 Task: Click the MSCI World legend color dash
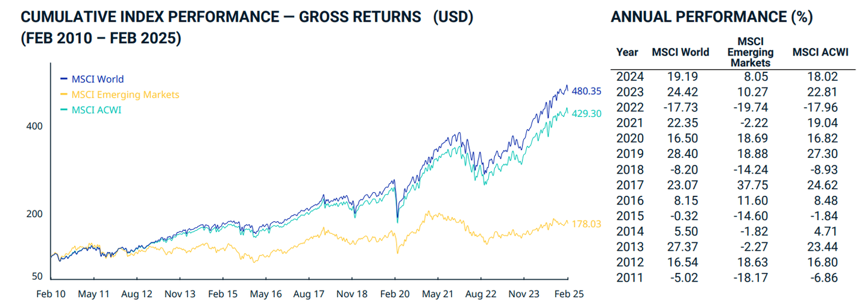pyautogui.click(x=64, y=79)
